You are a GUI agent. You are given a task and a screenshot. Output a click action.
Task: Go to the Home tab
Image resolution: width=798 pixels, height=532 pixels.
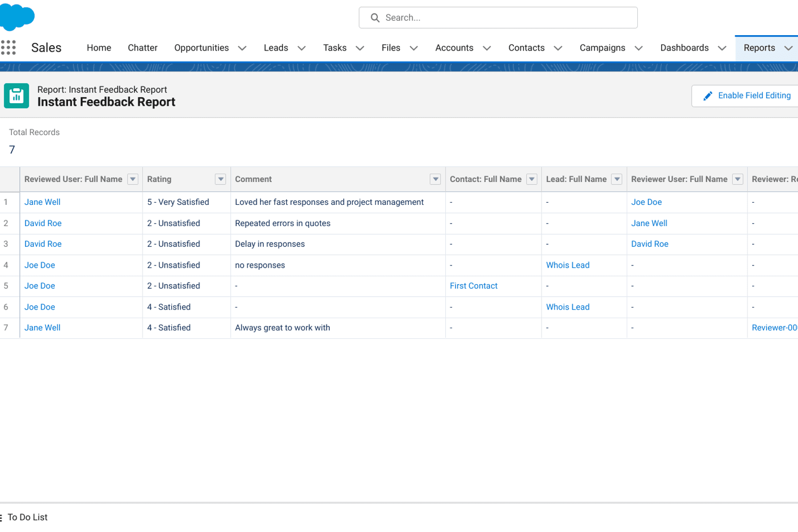tap(99, 48)
